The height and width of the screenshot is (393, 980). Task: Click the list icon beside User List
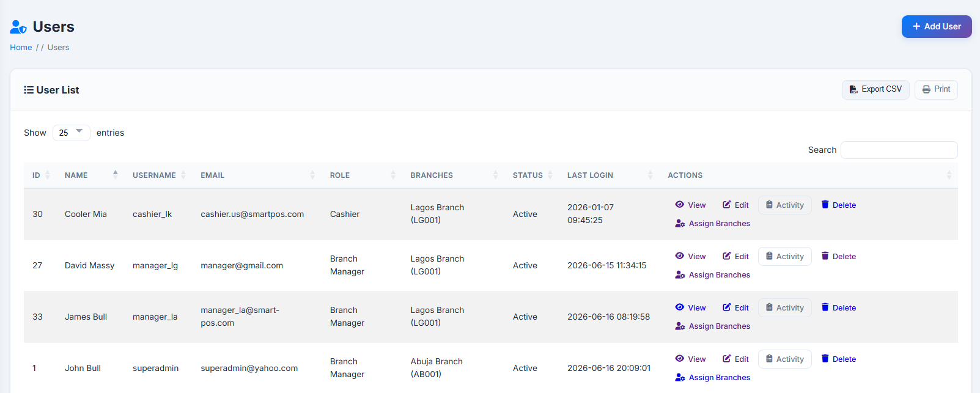coord(28,90)
